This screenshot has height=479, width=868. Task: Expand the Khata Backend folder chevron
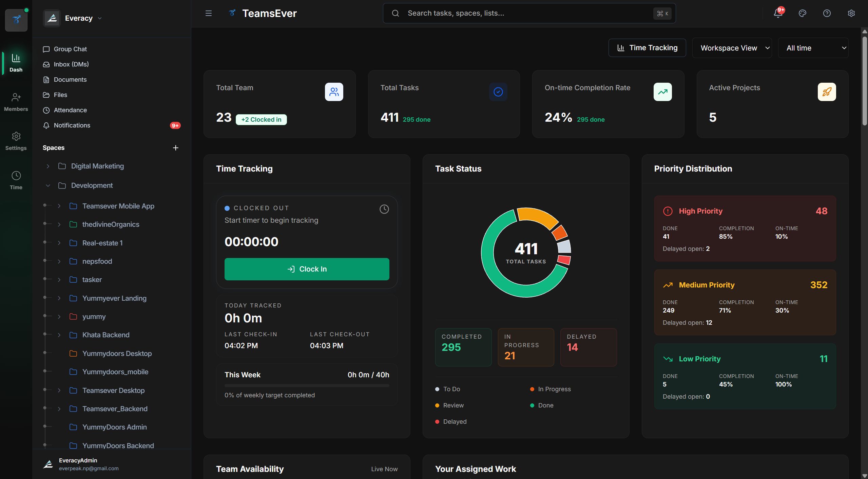59,335
